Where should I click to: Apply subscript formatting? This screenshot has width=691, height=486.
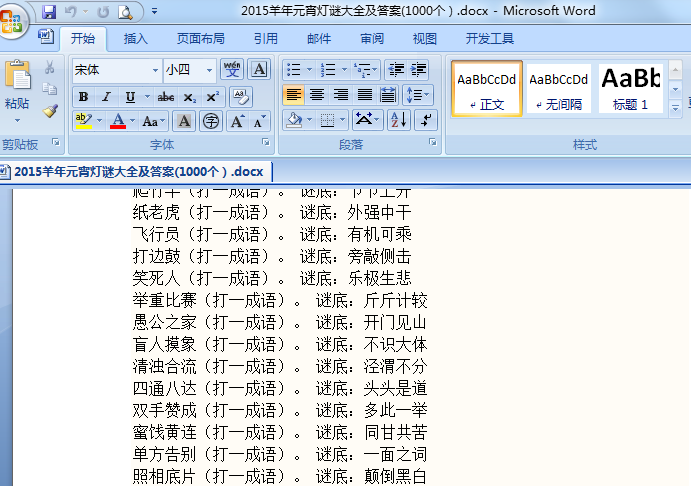tap(191, 97)
